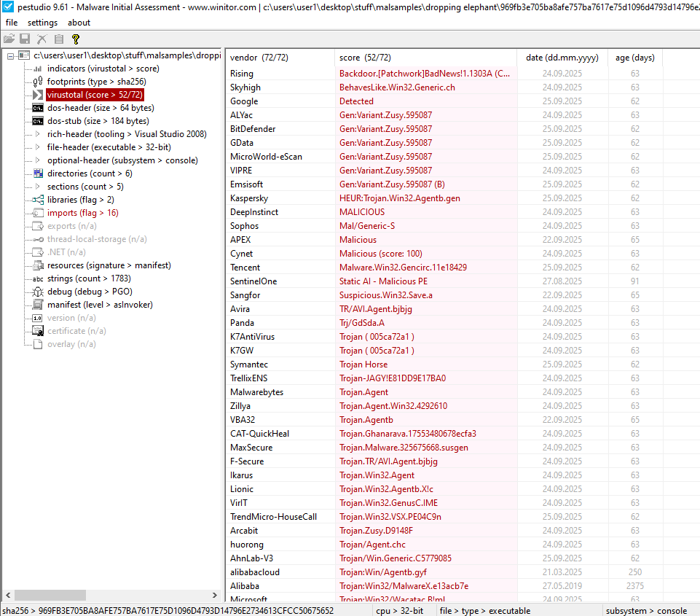
Task: Select strings (count > 1783) item
Action: 89,278
